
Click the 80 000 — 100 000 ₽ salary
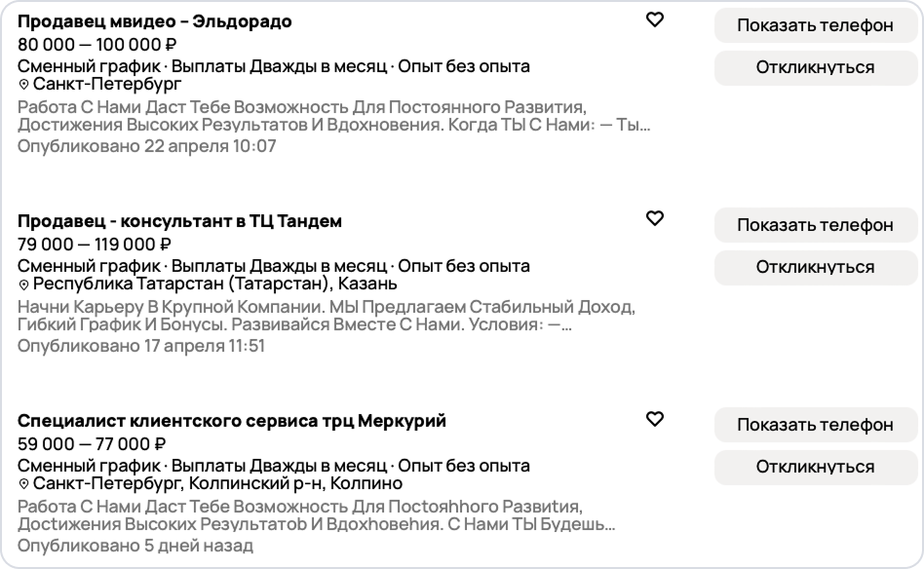point(96,44)
